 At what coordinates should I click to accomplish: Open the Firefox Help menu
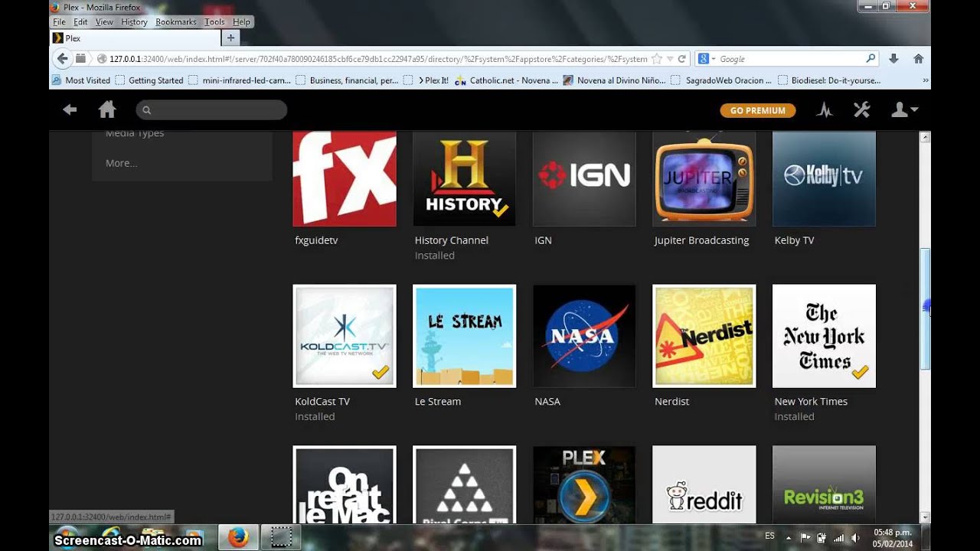click(x=241, y=22)
